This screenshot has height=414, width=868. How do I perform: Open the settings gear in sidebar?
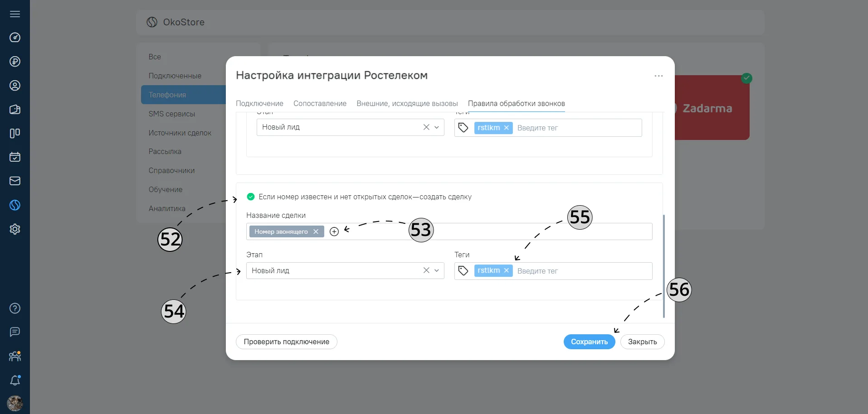15,229
